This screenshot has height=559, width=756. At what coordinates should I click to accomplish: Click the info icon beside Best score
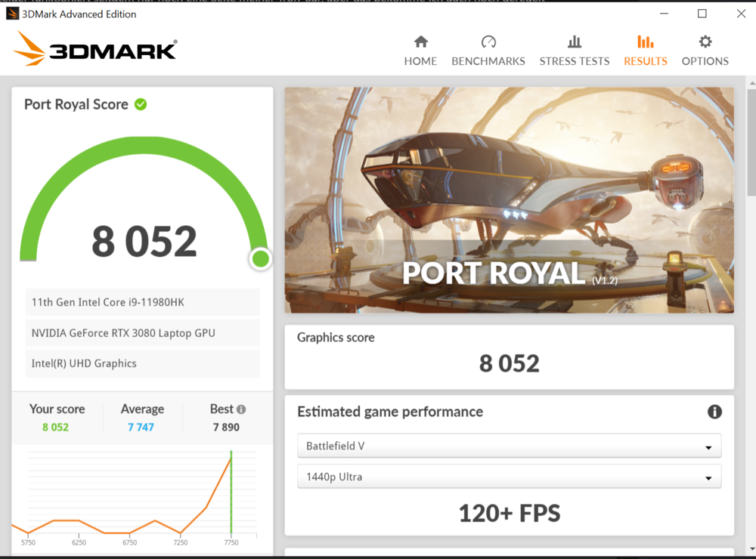pyautogui.click(x=241, y=409)
